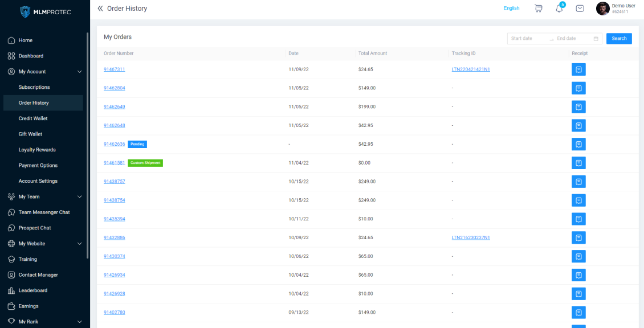
Task: Open Loyalty Rewards in sidebar
Action: coord(37,150)
